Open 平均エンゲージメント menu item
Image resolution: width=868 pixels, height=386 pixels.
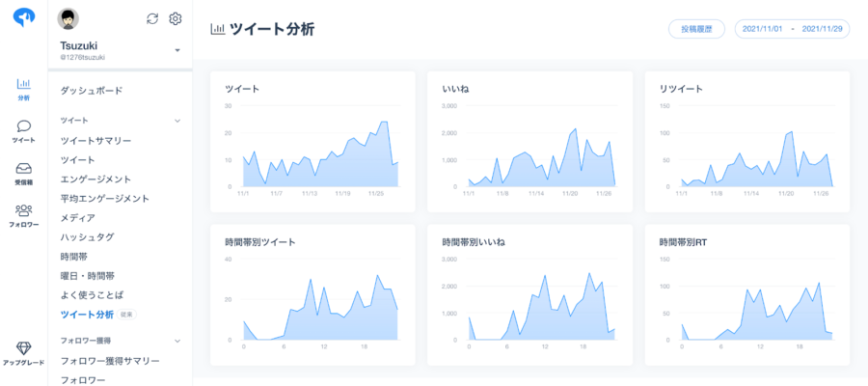(x=104, y=198)
